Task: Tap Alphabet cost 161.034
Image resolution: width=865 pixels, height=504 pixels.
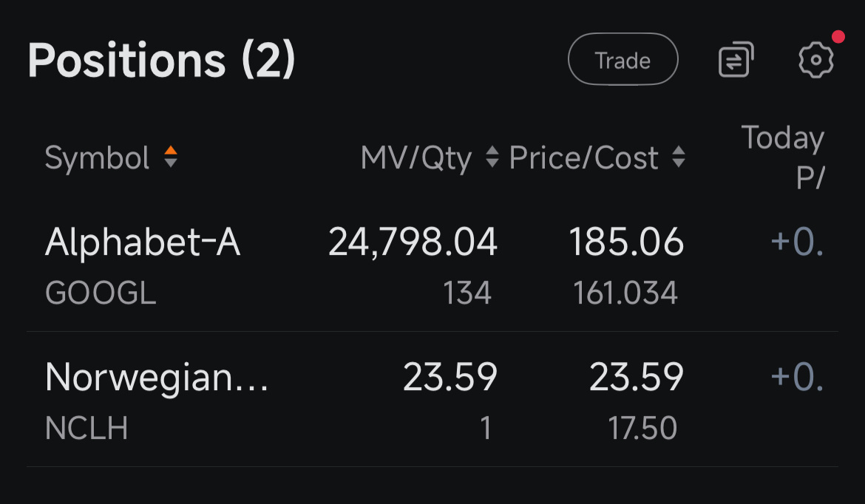Action: pos(625,294)
